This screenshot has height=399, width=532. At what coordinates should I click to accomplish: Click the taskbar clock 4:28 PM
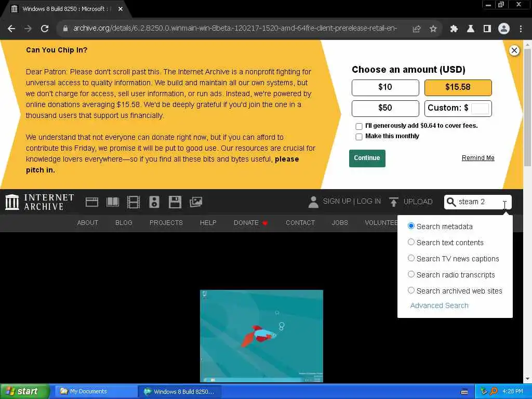coord(512,392)
